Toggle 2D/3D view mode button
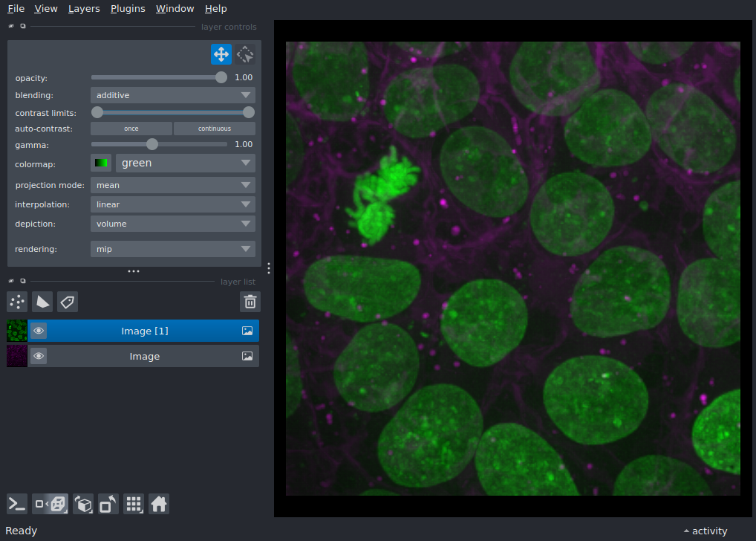This screenshot has height=541, width=756. 50,504
